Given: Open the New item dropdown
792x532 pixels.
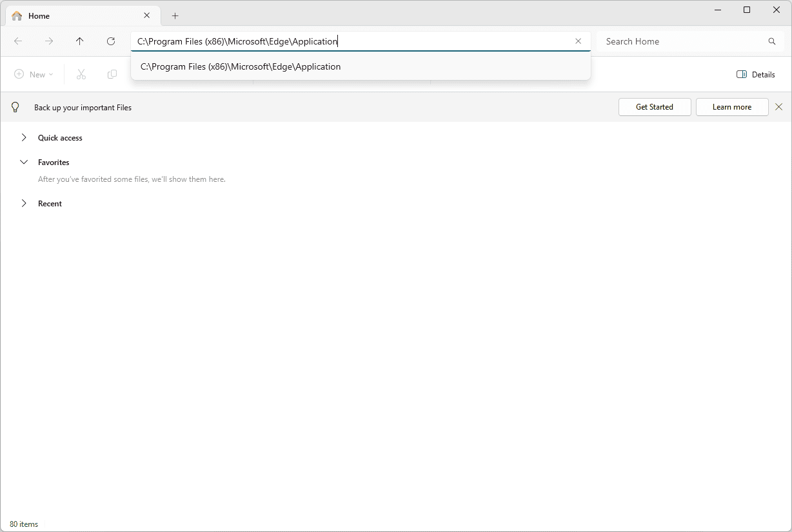Looking at the screenshot, I should click(34, 74).
